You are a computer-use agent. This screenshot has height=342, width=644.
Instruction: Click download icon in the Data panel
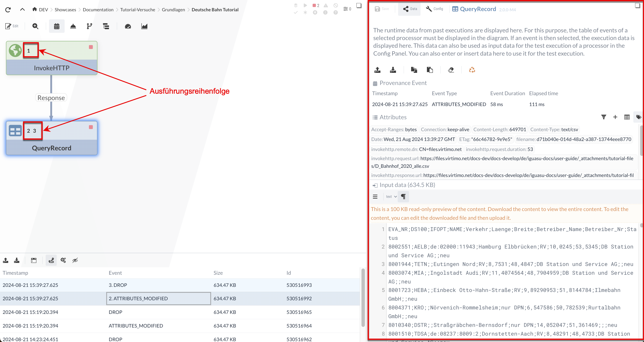coord(393,70)
